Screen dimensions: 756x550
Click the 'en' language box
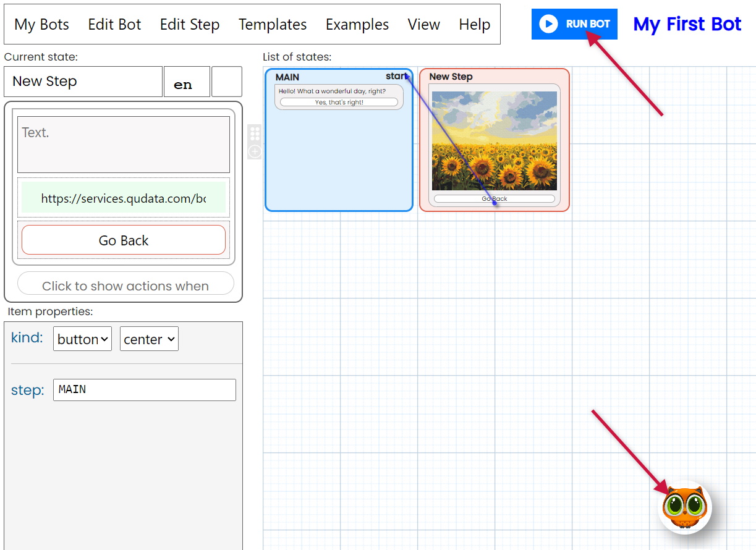click(183, 82)
